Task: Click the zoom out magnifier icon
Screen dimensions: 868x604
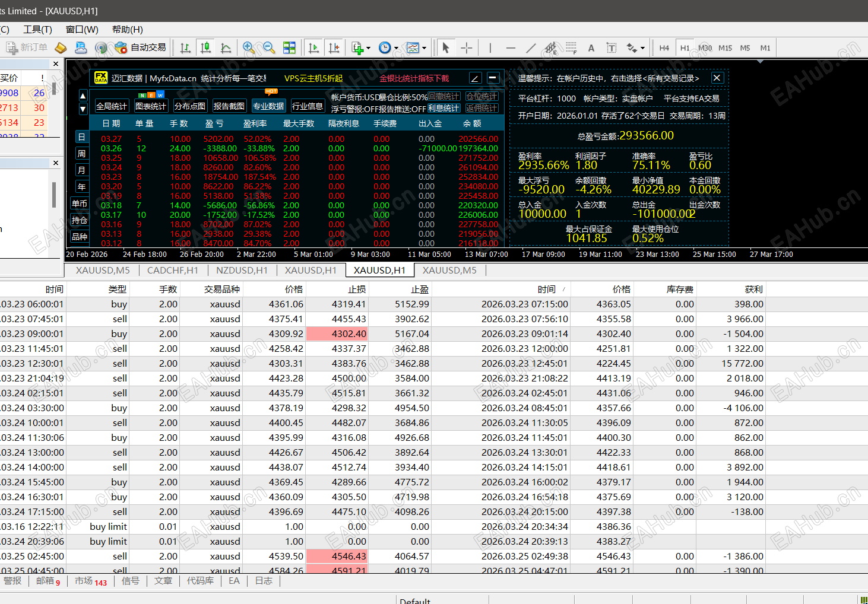Action: pos(269,48)
